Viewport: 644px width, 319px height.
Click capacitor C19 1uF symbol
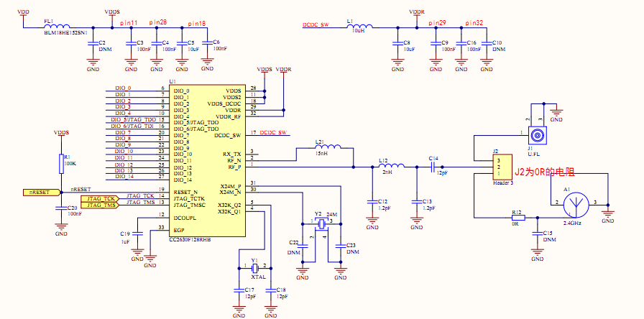tap(137, 234)
